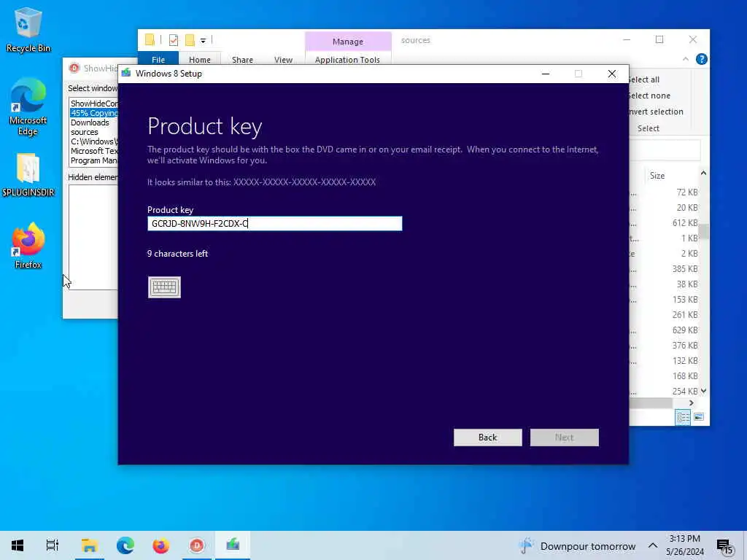The image size is (747, 560).
Task: Select the Microsoft Edge desktop shortcut
Action: (x=28, y=108)
